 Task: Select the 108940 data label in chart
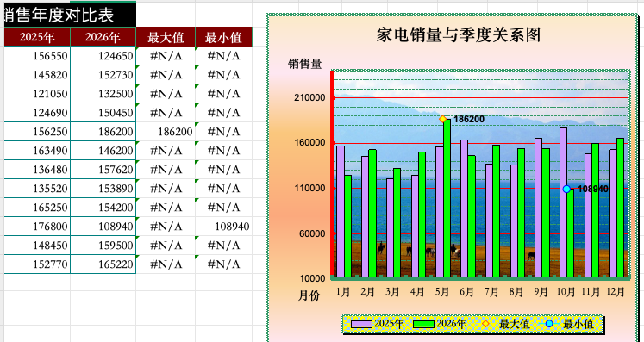[592, 189]
